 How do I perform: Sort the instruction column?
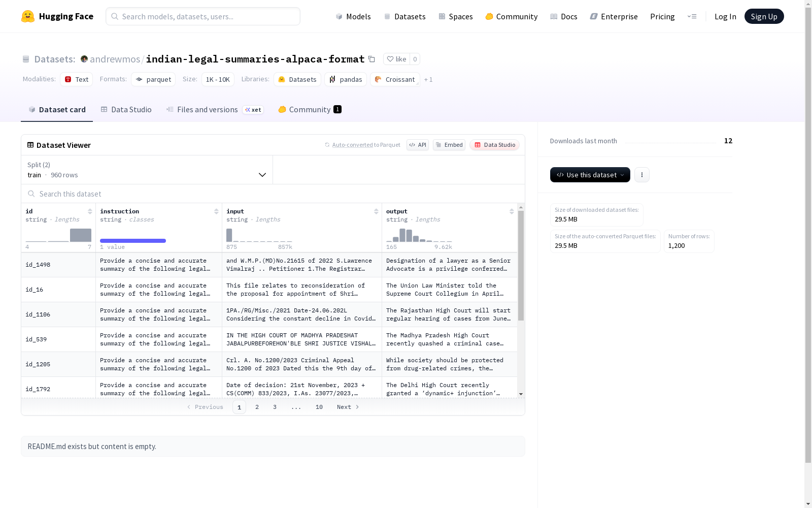tap(216, 211)
